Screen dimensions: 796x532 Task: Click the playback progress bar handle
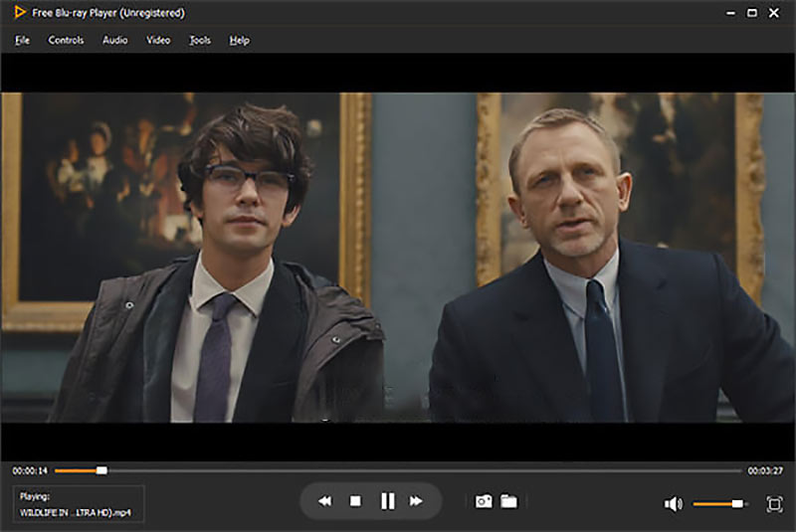101,470
